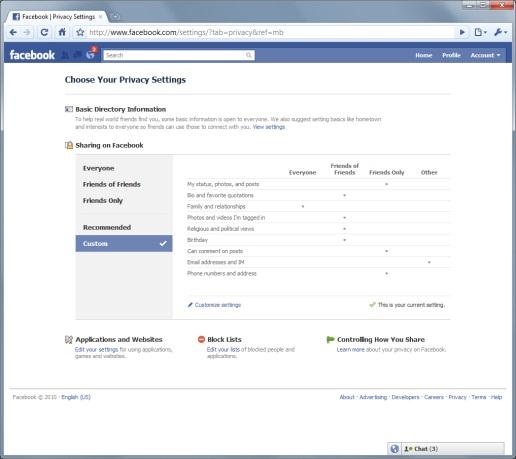Click the green Controlling How You Share flag
Viewport: 516px width, 459px height.
coord(330,339)
